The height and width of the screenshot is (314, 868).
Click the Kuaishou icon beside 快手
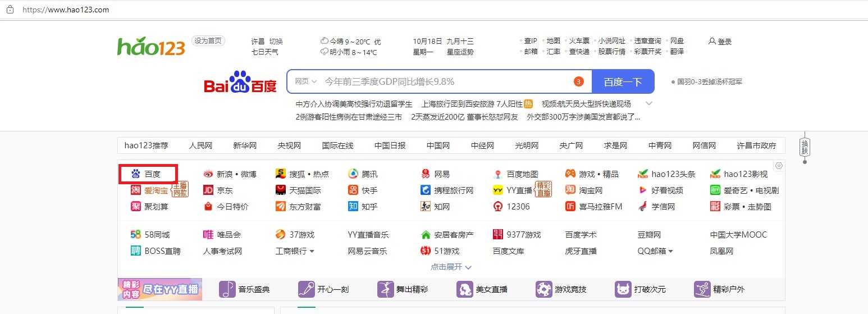pos(353,190)
